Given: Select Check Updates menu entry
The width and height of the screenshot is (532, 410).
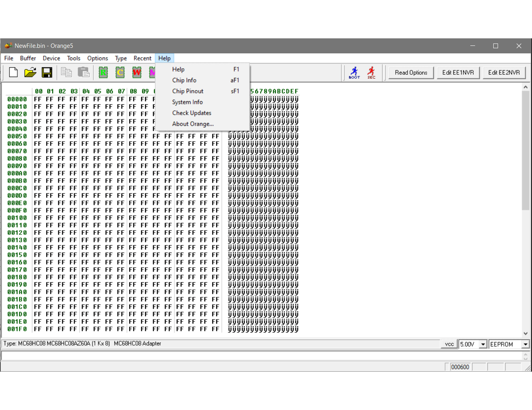Looking at the screenshot, I should (202, 113).
